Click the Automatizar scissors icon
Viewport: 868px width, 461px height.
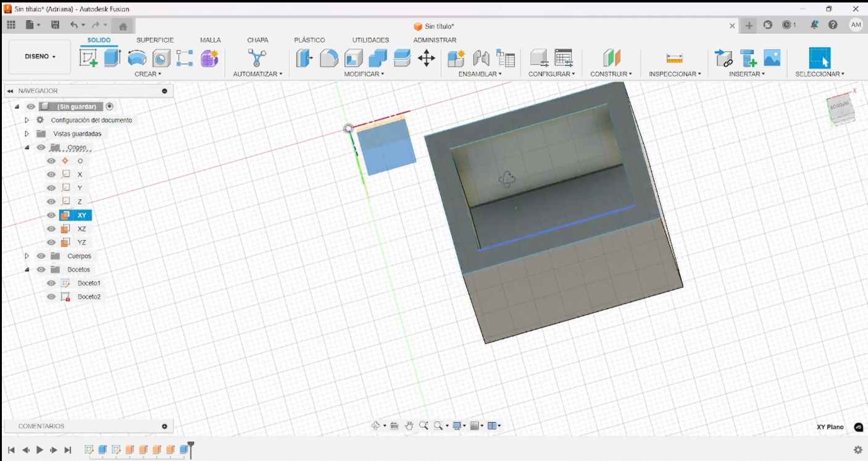[257, 58]
